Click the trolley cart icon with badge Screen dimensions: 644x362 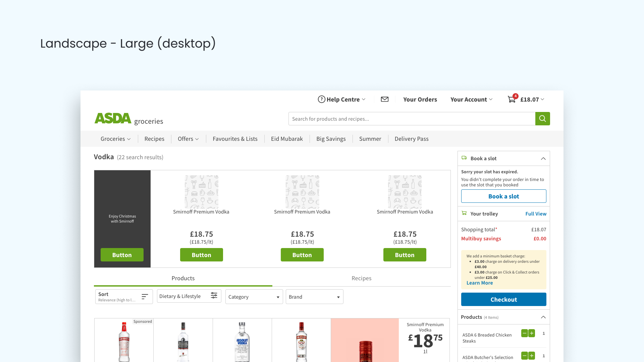pos(512,99)
